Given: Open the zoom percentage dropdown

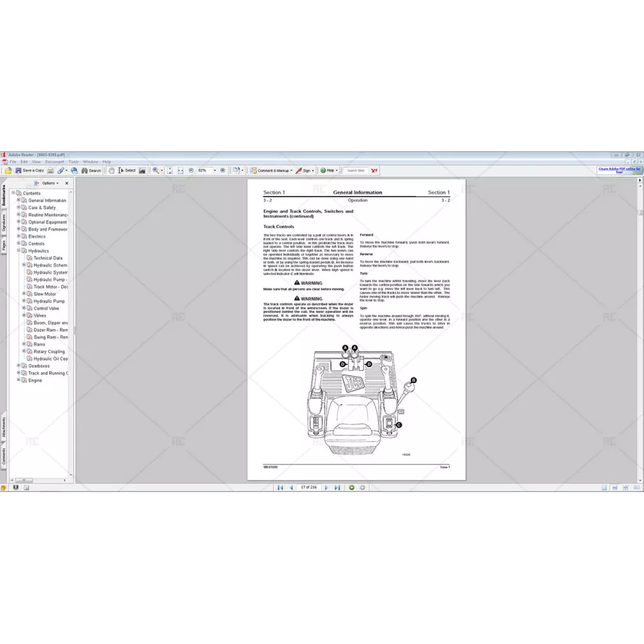Looking at the screenshot, I should tap(214, 171).
